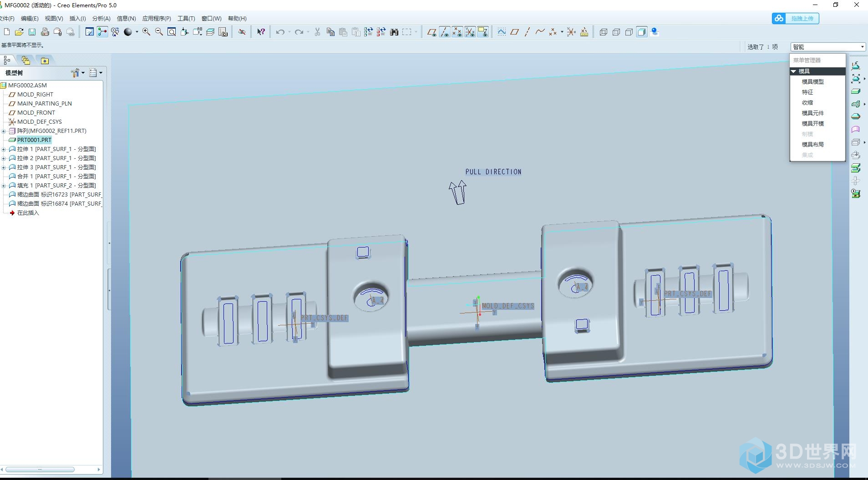Select 在此插入 marker in the model tree
Screen dimensions: 868x480
pos(28,213)
